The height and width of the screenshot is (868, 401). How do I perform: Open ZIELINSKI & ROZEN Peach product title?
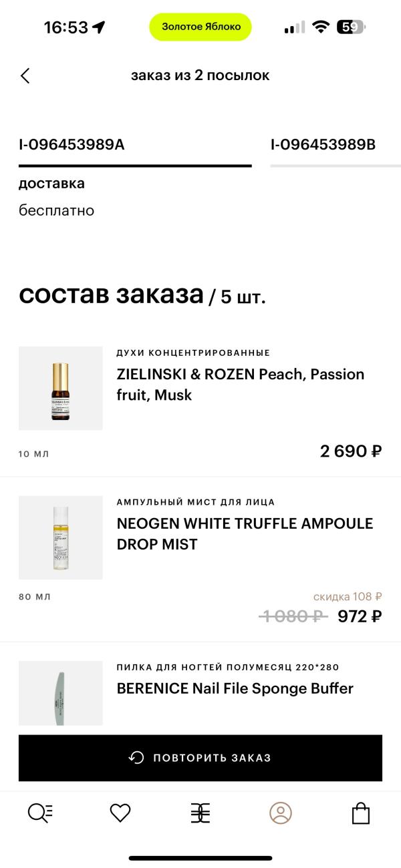click(240, 384)
